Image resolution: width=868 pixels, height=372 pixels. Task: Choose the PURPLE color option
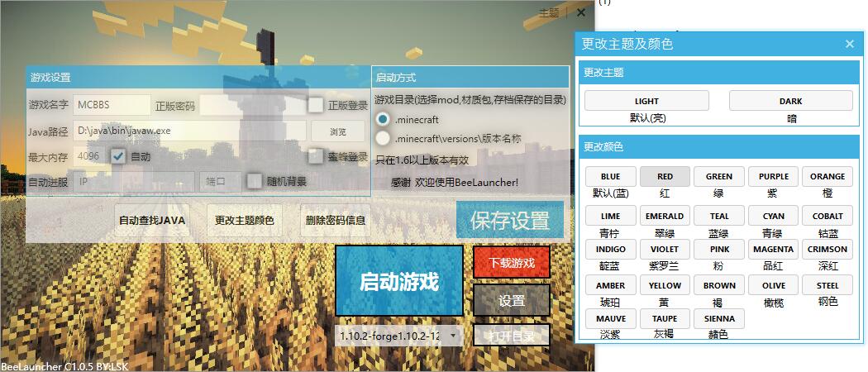pos(773,177)
